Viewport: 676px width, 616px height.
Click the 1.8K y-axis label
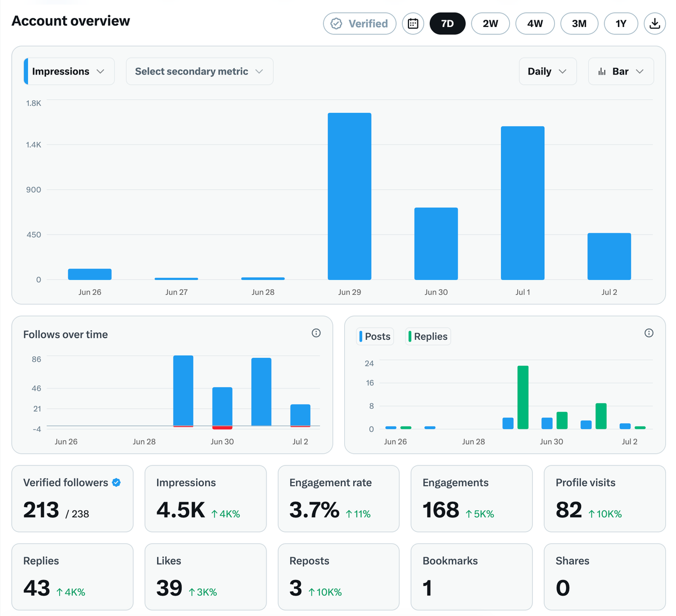[x=33, y=103]
